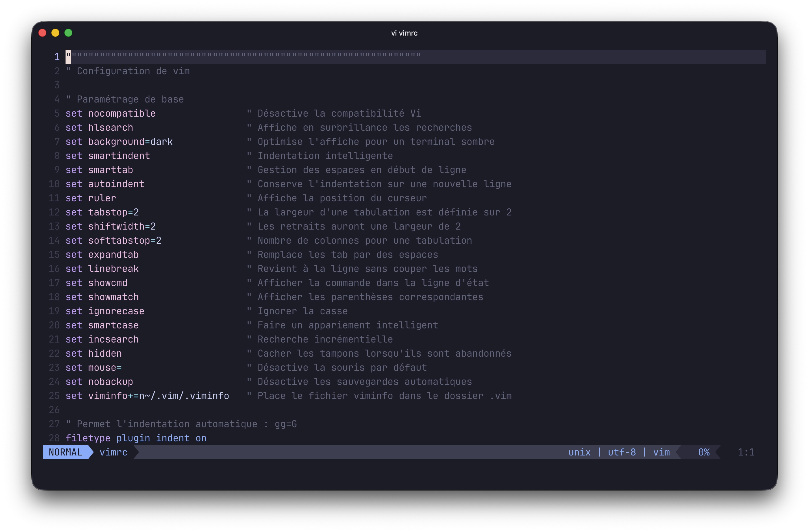
Task: Click the red close window button
Action: (42, 33)
